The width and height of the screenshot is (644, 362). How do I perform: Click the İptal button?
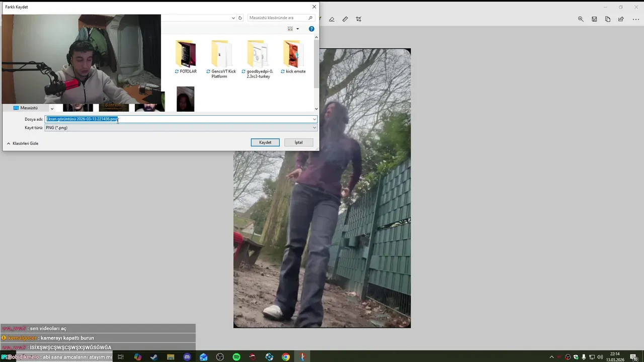click(299, 142)
